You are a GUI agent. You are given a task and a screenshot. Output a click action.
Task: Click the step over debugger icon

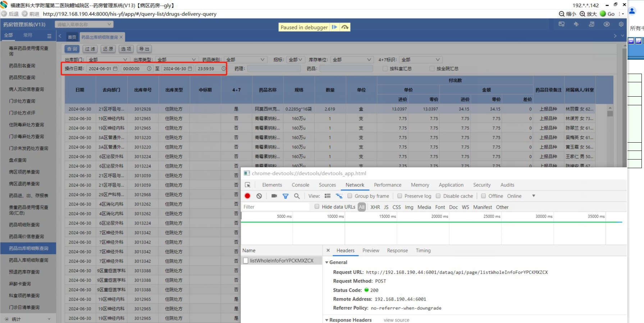tap(345, 27)
